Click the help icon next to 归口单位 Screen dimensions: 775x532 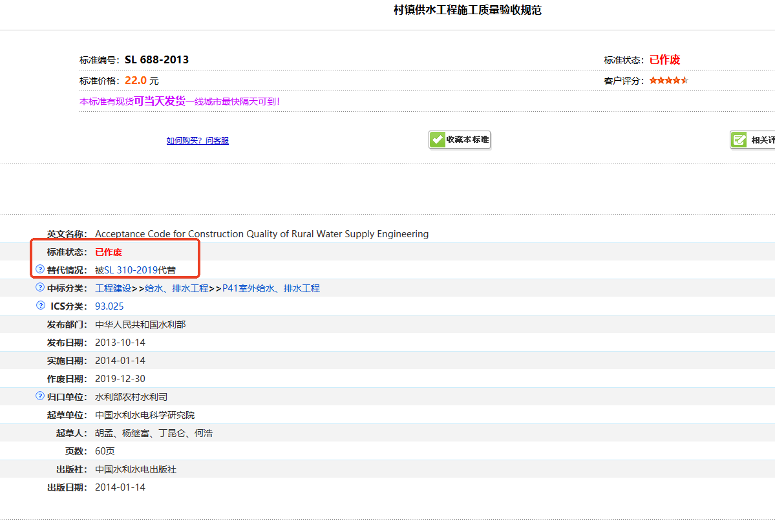point(40,396)
